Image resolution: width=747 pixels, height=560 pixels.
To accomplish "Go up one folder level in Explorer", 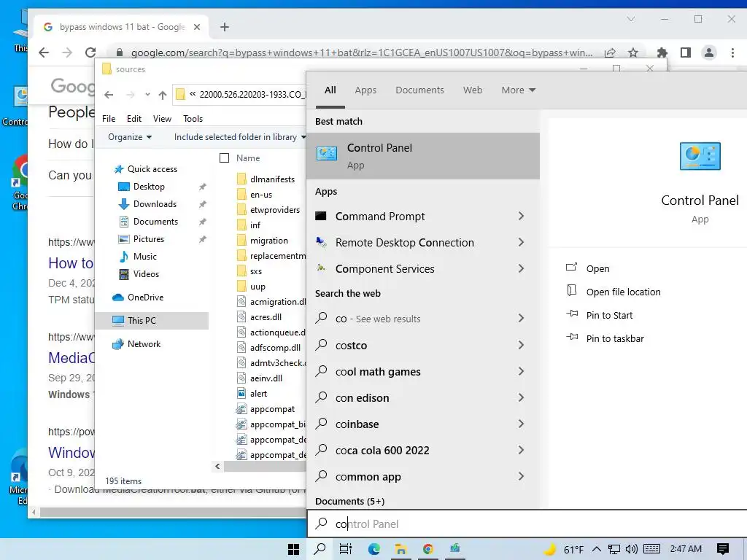I will (x=163, y=95).
